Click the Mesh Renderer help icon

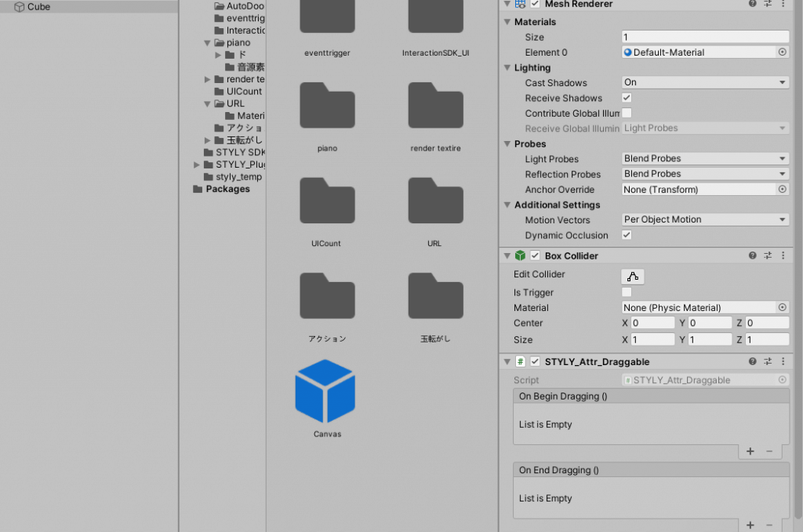[752, 5]
